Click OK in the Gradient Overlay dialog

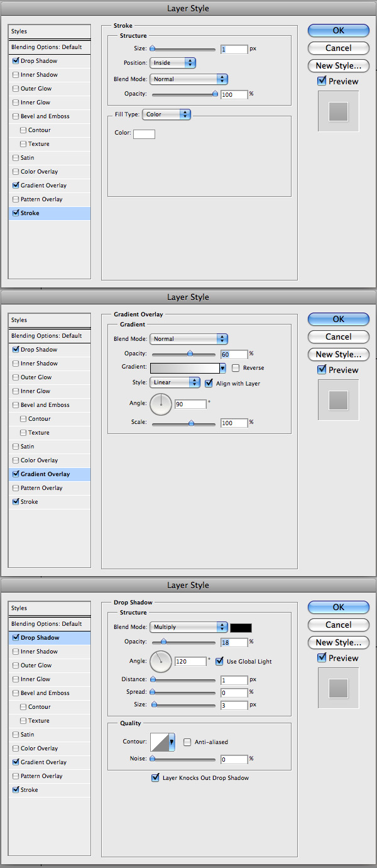click(338, 319)
